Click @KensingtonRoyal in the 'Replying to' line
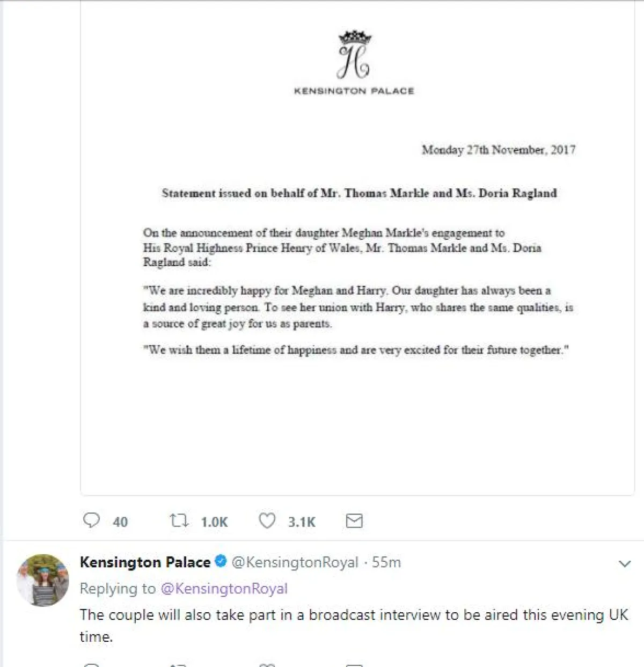The height and width of the screenshot is (667, 644). [224, 589]
